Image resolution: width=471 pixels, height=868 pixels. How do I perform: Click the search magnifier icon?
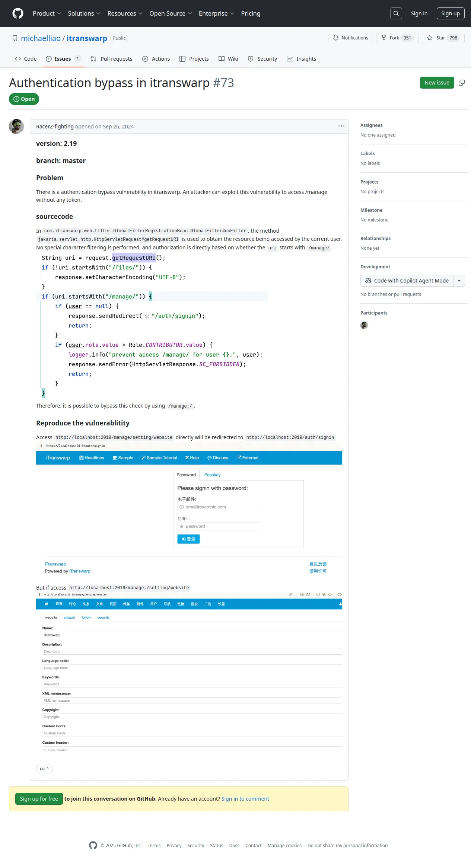396,13
